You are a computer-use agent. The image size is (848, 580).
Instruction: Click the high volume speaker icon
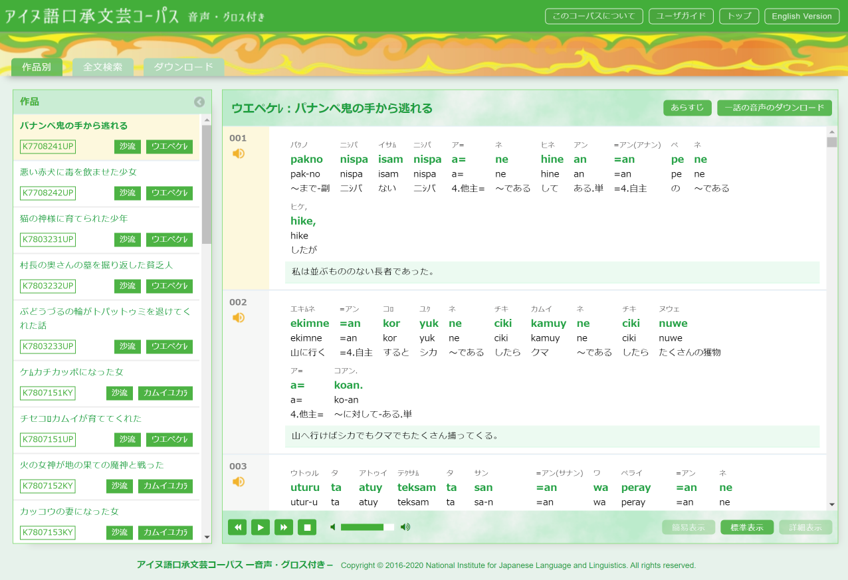pyautogui.click(x=405, y=527)
